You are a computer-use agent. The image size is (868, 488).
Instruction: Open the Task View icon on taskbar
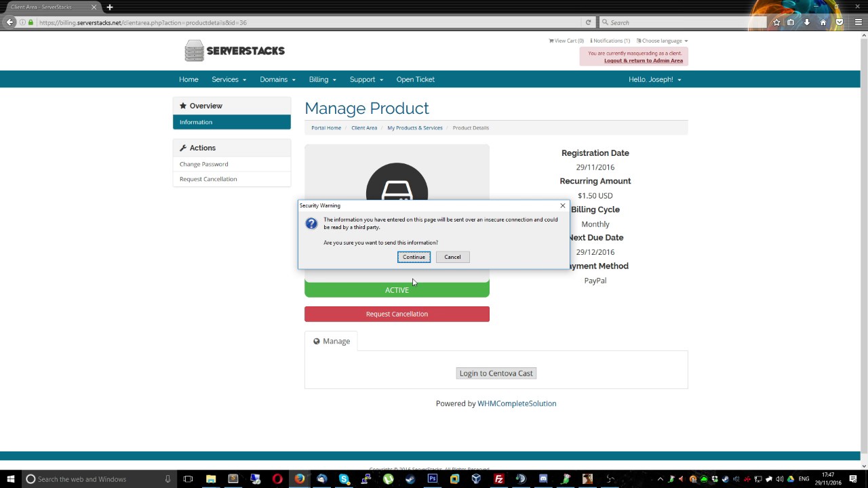[x=189, y=479]
